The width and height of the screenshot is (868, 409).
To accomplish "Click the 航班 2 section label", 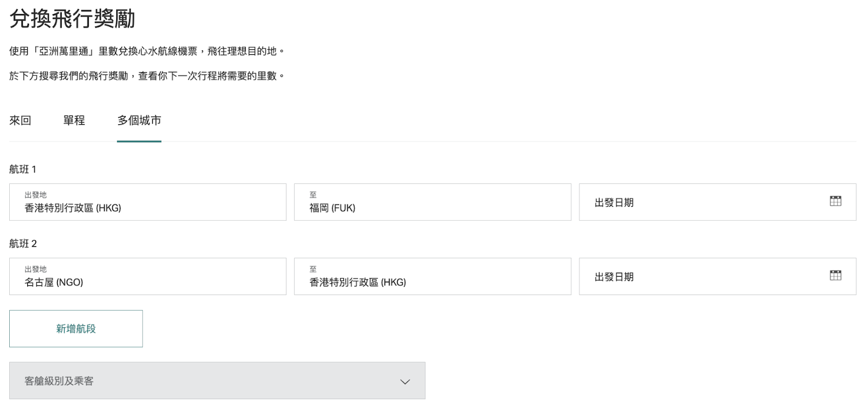I will tap(23, 244).
